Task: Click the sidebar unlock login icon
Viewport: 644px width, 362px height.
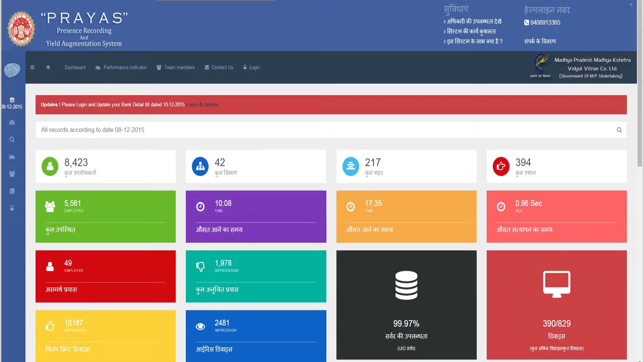Action: coord(12,208)
